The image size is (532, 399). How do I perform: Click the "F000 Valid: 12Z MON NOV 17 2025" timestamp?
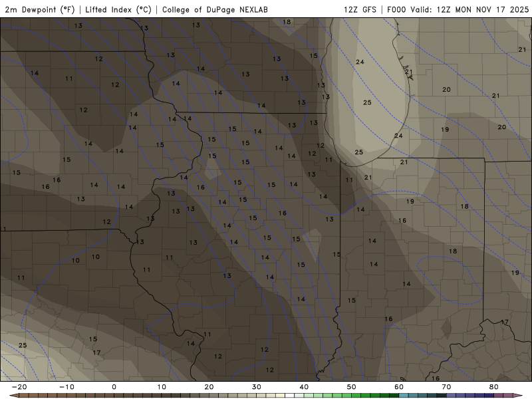(458, 9)
